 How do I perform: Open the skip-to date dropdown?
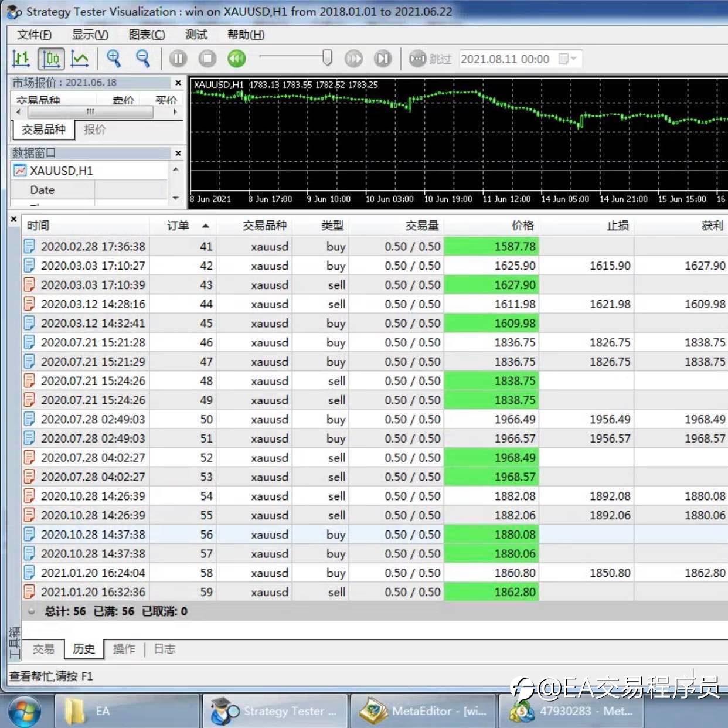568,59
